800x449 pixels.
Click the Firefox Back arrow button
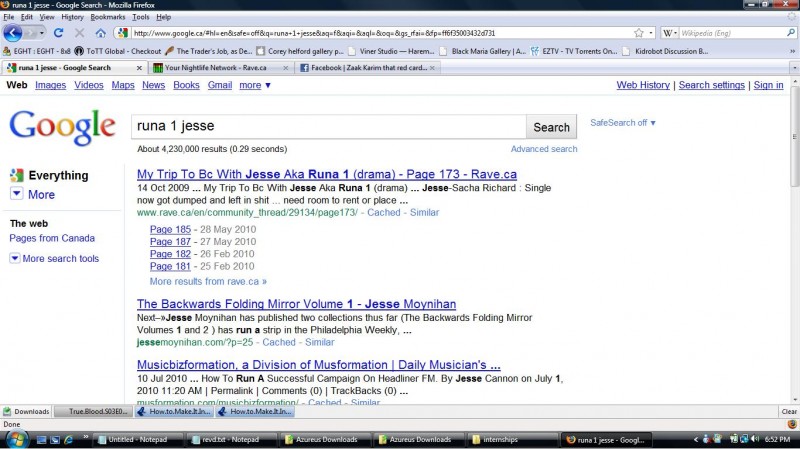13,33
